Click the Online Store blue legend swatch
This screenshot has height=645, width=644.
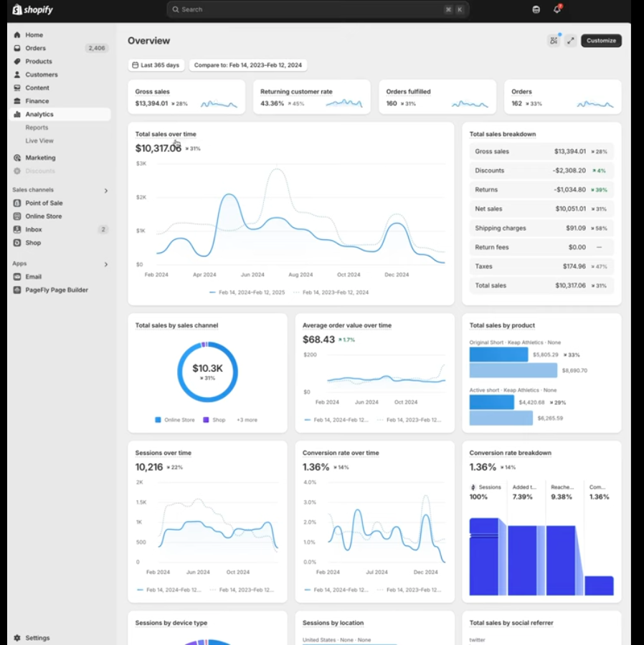tap(158, 420)
